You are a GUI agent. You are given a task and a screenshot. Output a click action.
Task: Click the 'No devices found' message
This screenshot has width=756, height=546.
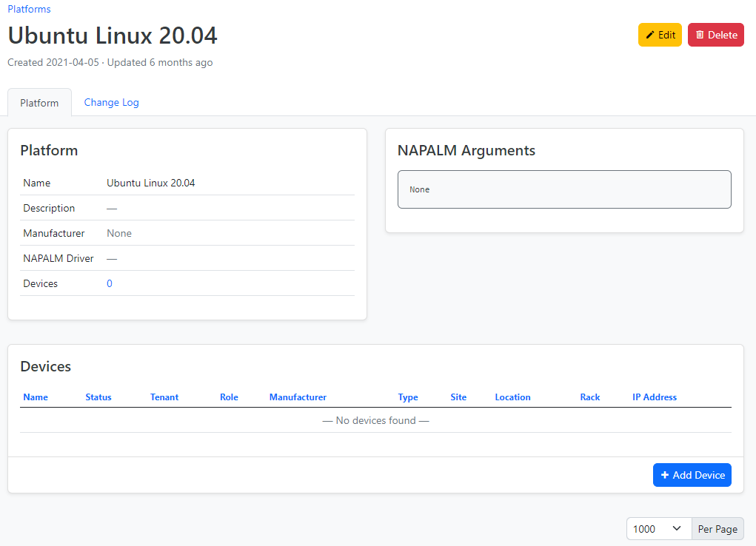click(375, 420)
